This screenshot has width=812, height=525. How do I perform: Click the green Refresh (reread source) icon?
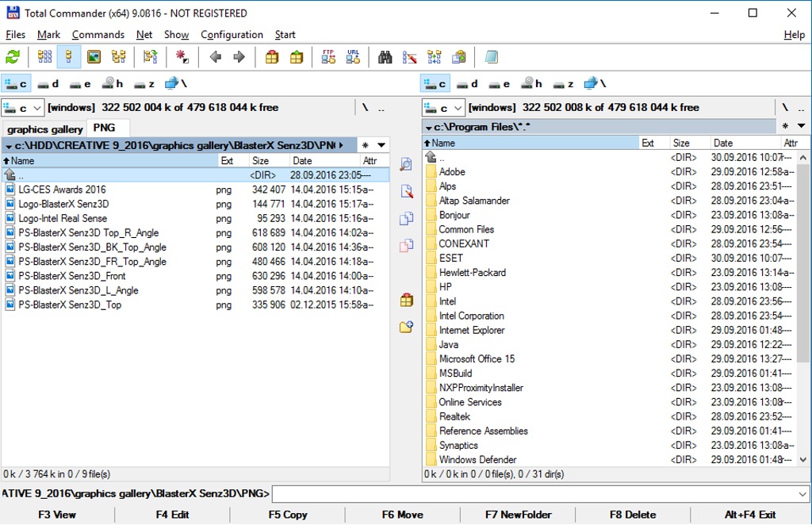pos(13,57)
